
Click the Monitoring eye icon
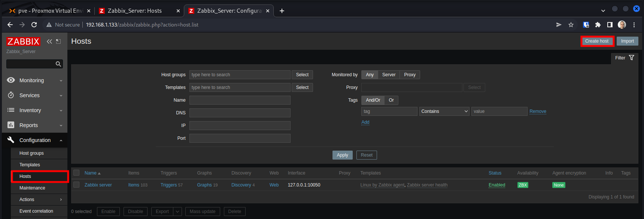pos(11,80)
